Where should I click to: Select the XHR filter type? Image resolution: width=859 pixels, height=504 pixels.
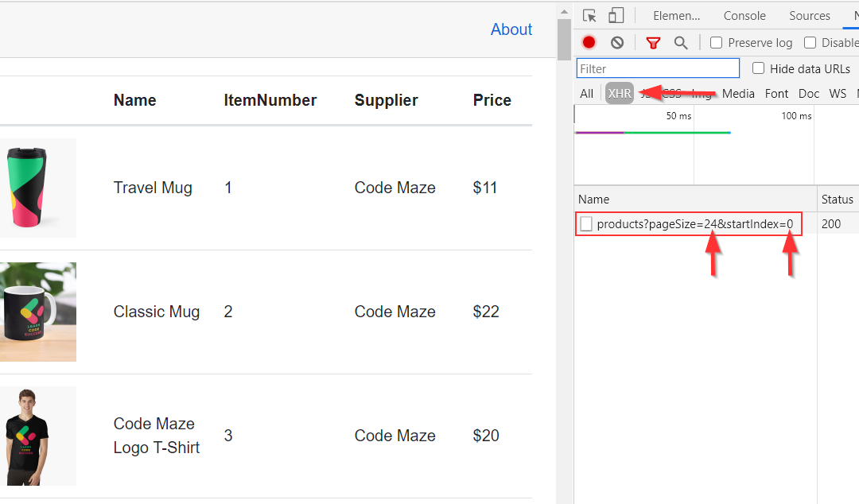point(619,94)
